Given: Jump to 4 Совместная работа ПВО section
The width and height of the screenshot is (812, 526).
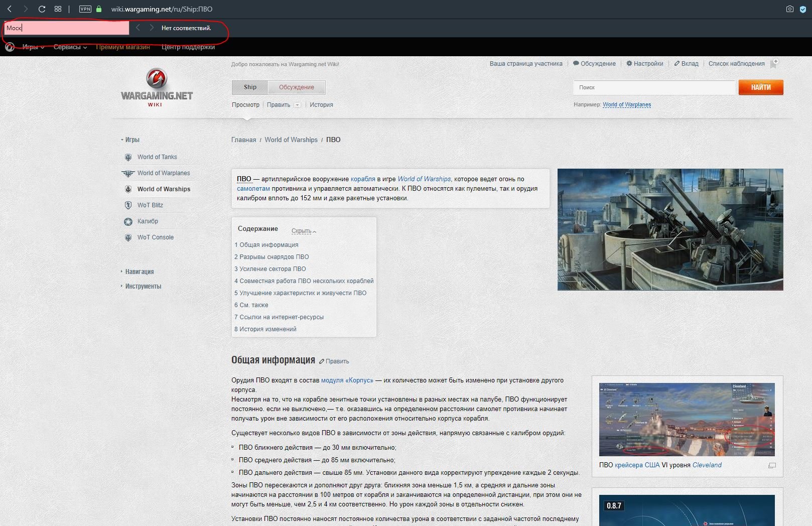Looking at the screenshot, I should (304, 281).
